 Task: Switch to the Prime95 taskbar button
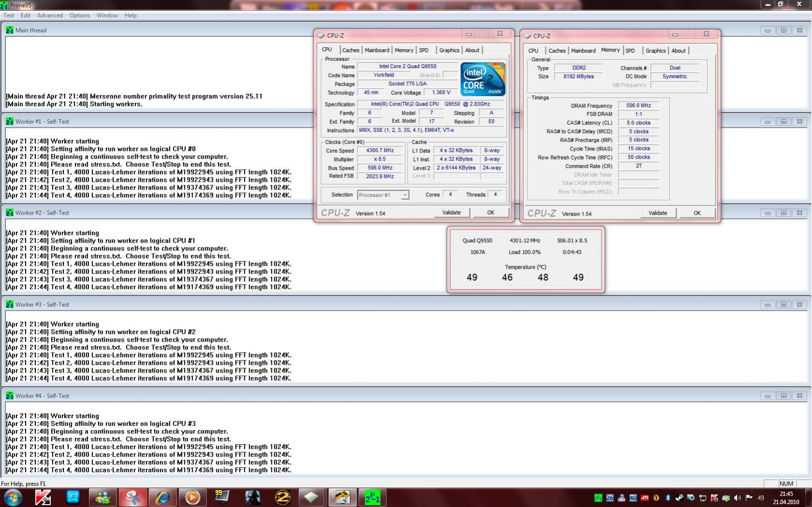click(x=372, y=497)
